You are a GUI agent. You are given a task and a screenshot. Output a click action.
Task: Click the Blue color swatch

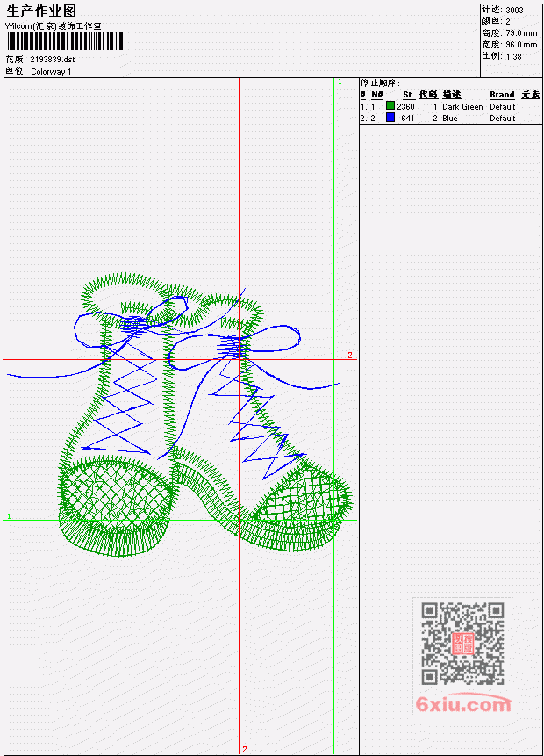click(390, 117)
